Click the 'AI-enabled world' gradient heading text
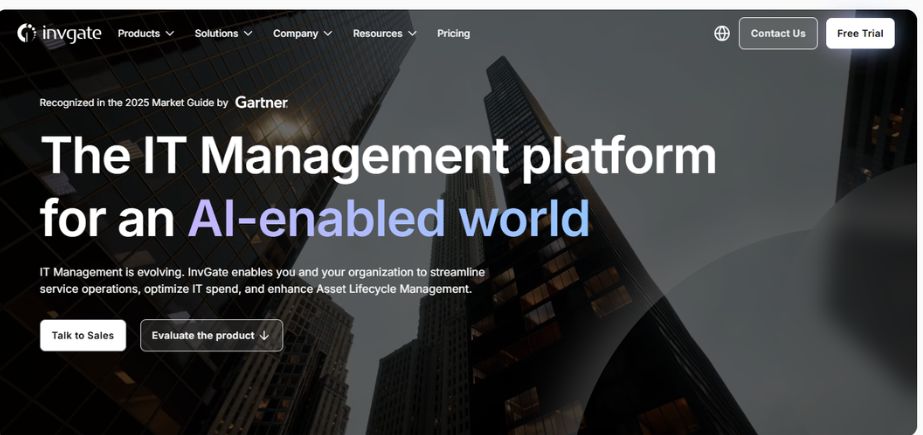This screenshot has height=435, width=923. [389, 218]
